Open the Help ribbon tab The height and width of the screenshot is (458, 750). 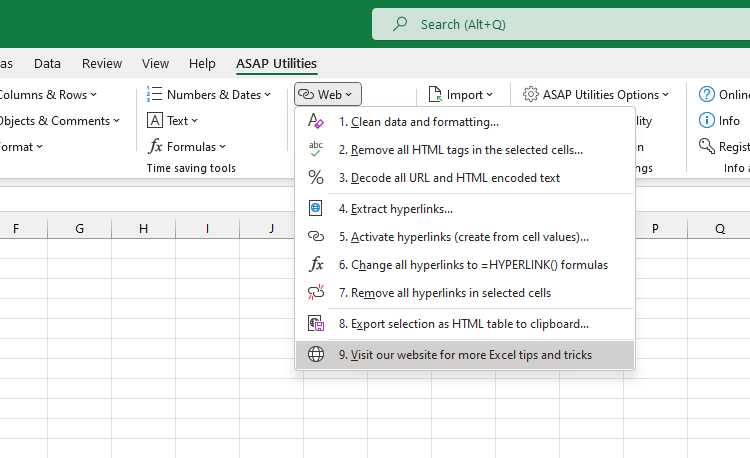click(x=202, y=64)
